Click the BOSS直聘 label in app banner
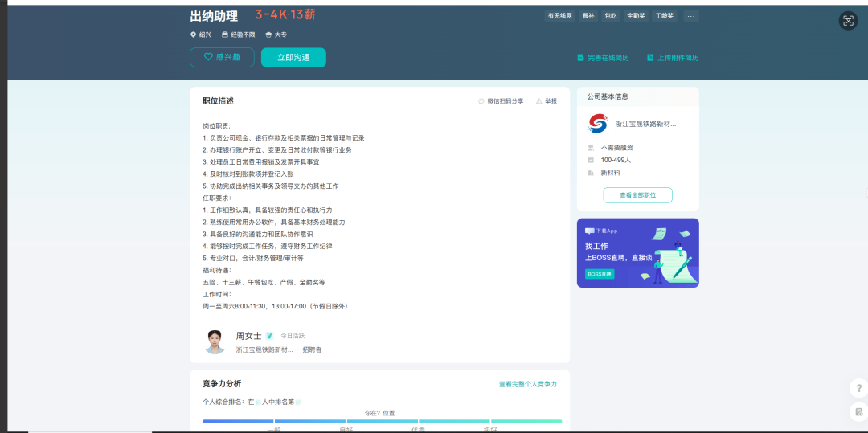868x433 pixels. point(600,274)
